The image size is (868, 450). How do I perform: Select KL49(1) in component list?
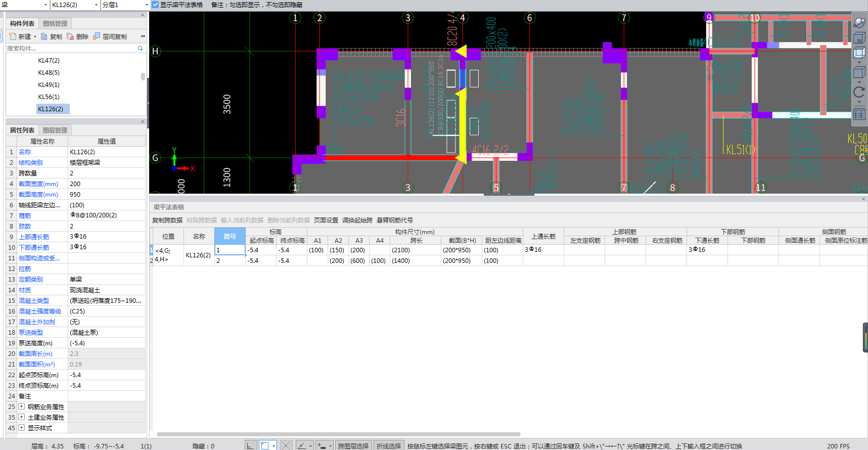49,84
